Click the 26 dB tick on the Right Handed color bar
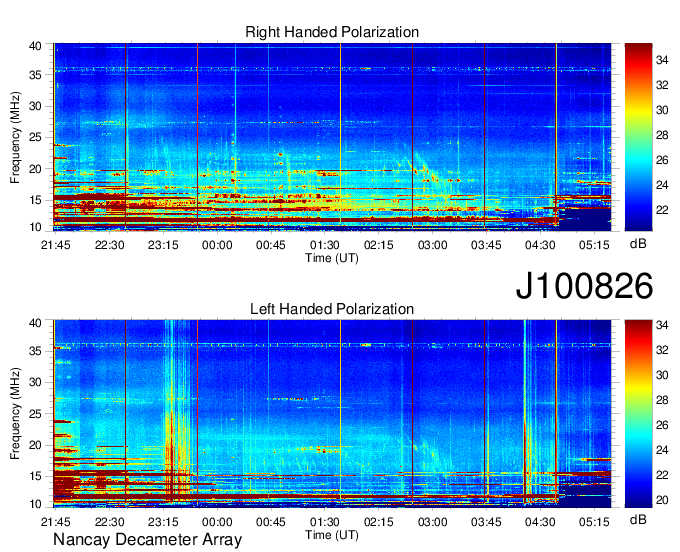This screenshot has width=680, height=552. coord(662,160)
